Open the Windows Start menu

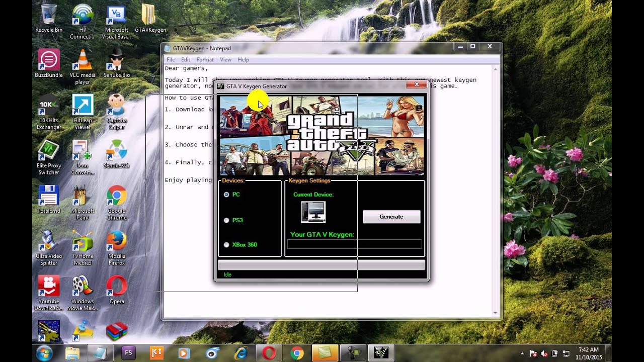click(x=44, y=353)
